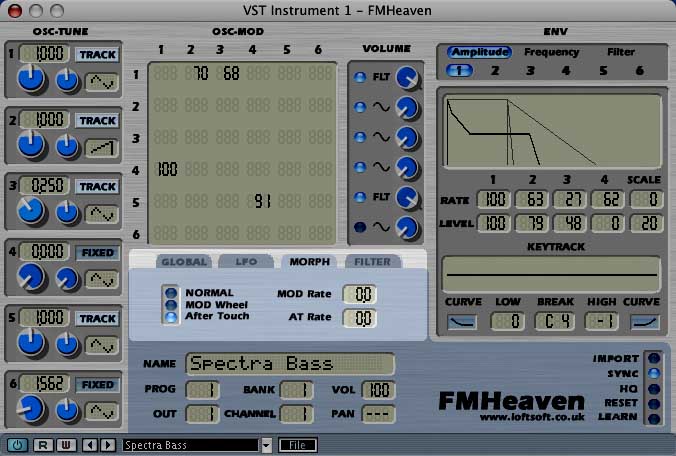Switch to the FILTER tab

[x=372, y=262]
